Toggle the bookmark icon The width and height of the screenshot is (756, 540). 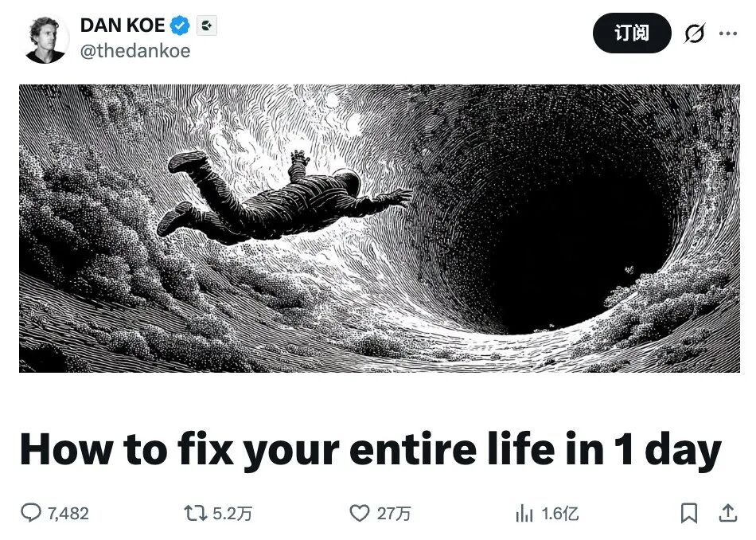(x=689, y=513)
